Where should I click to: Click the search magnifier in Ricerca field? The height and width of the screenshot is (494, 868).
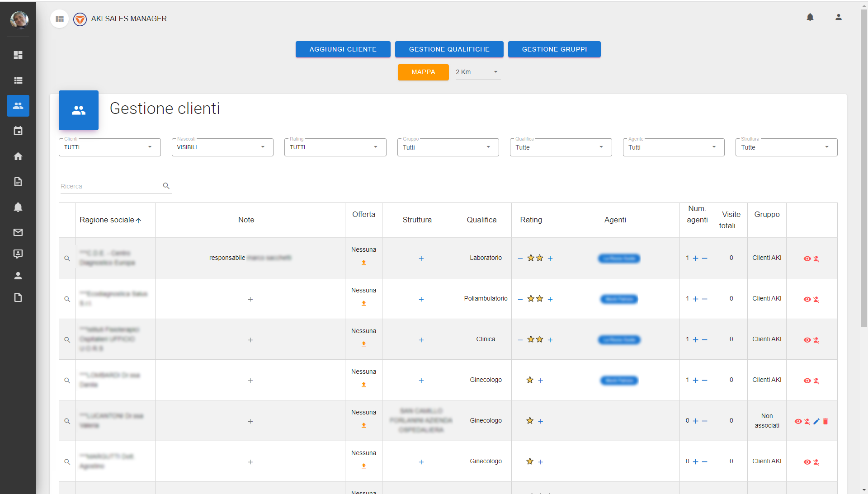[x=166, y=186]
